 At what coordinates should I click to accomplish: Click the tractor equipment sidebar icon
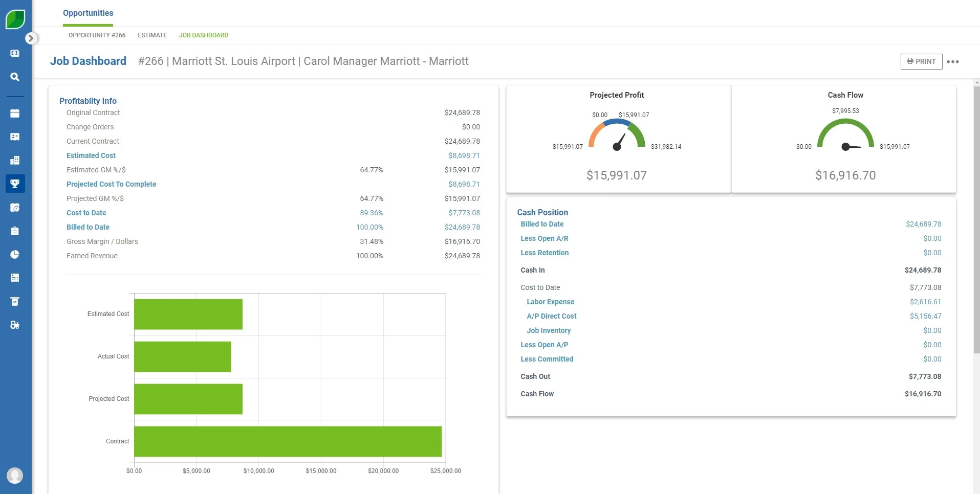click(x=15, y=325)
